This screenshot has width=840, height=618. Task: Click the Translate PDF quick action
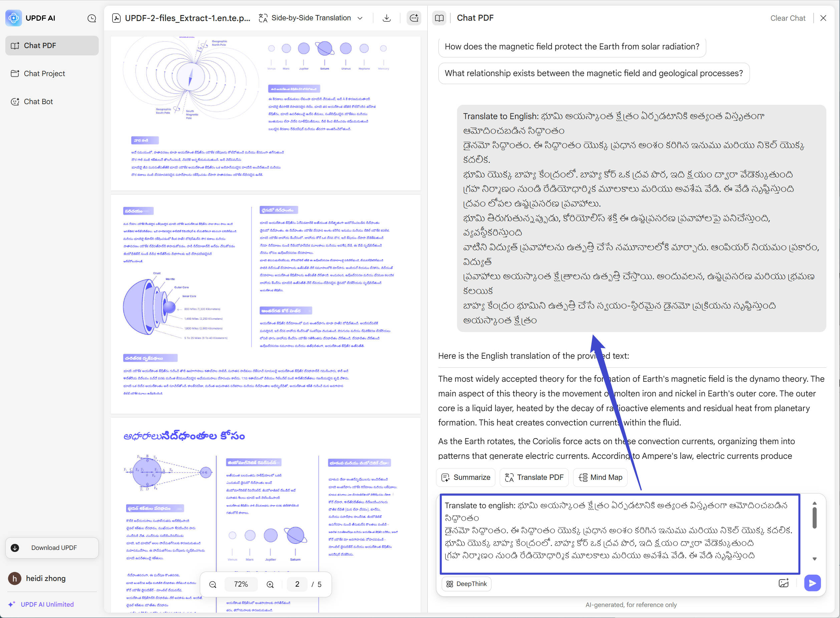(534, 477)
